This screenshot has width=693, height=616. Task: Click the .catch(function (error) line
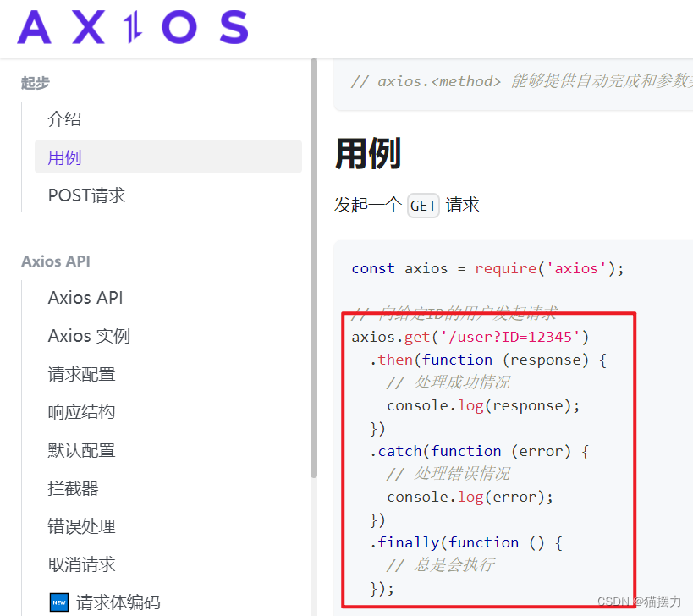[x=480, y=452]
